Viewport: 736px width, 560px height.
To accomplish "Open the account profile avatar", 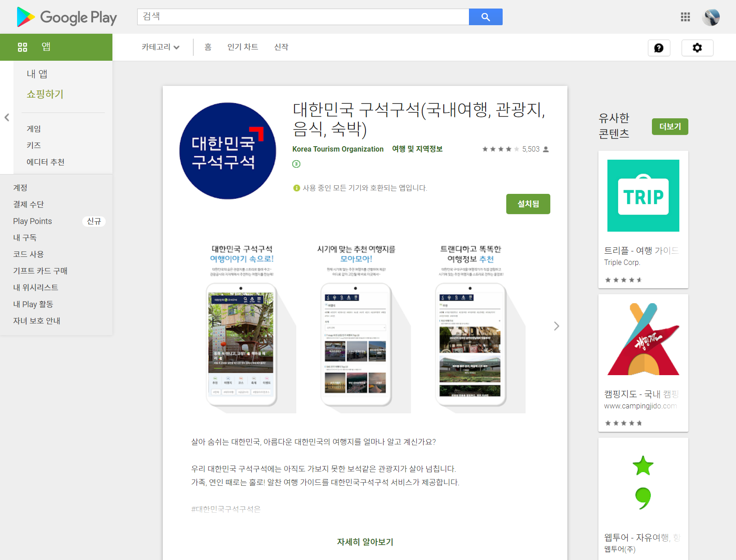I will coord(711,17).
